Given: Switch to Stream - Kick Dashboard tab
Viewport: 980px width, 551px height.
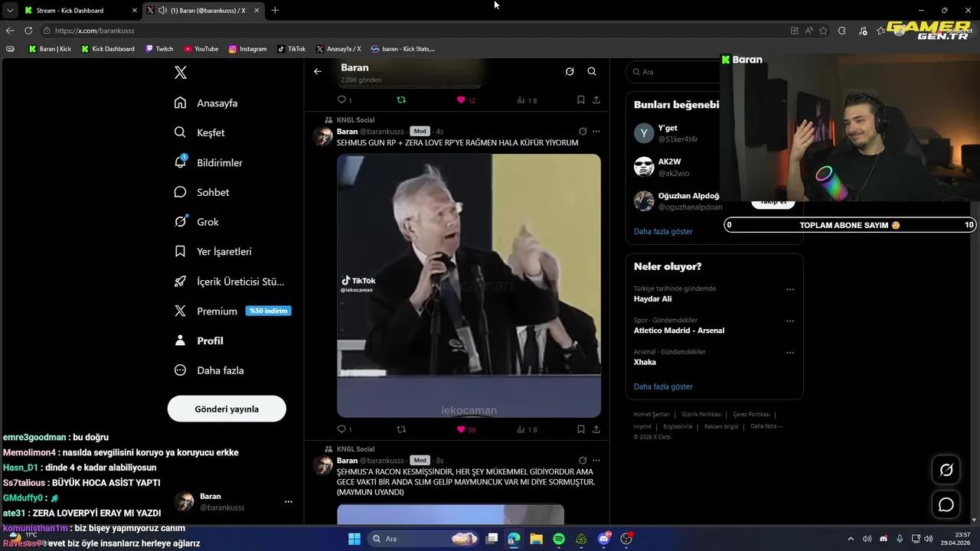Looking at the screenshot, I should [x=80, y=10].
